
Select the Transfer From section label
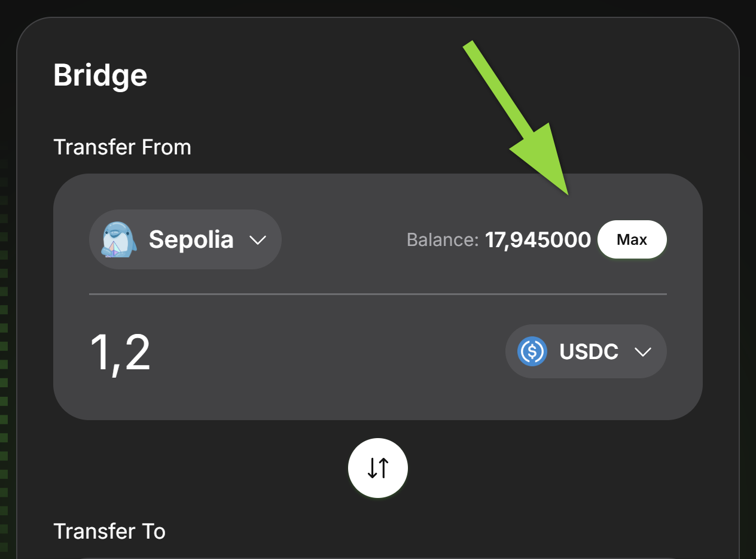[122, 147]
